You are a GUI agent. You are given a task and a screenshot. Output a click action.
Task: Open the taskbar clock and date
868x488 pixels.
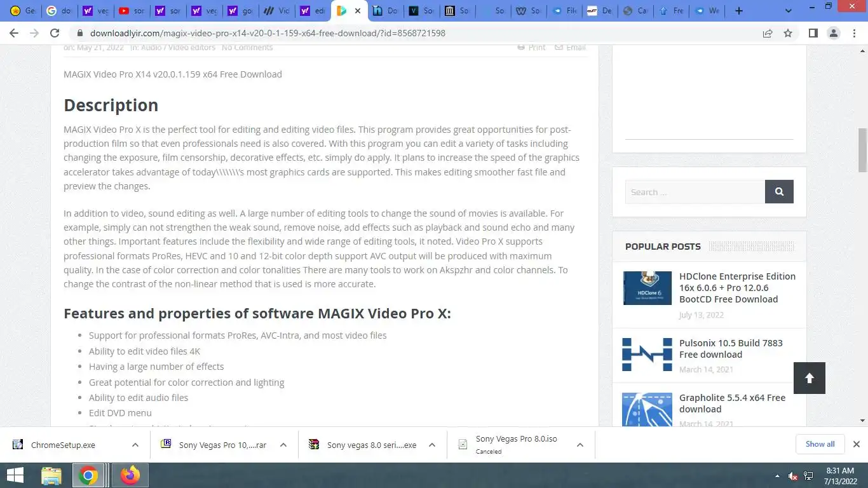click(x=839, y=475)
